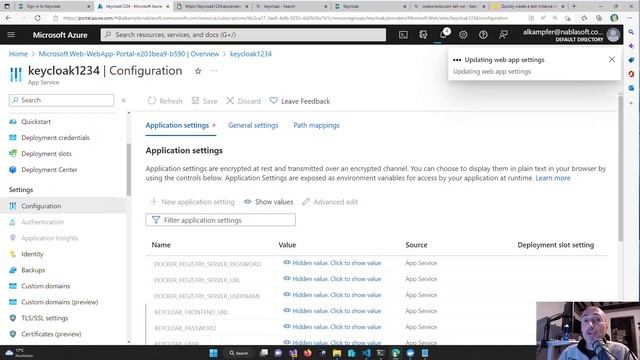Select Configuration in the left menu
The height and width of the screenshot is (360, 640).
[41, 206]
